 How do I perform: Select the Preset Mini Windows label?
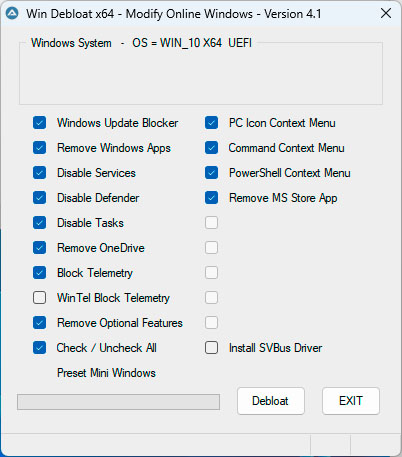coord(106,373)
